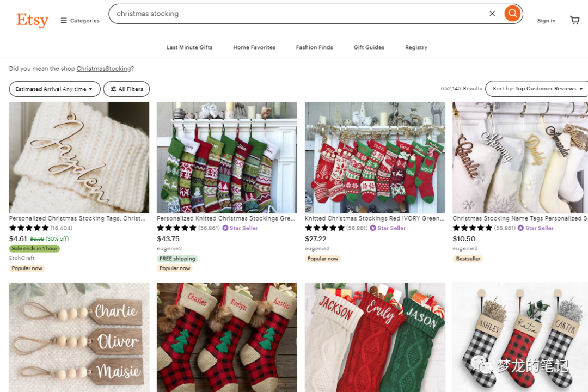Expand the Estimated Arrival dropdown
The image size is (588, 392).
(55, 89)
